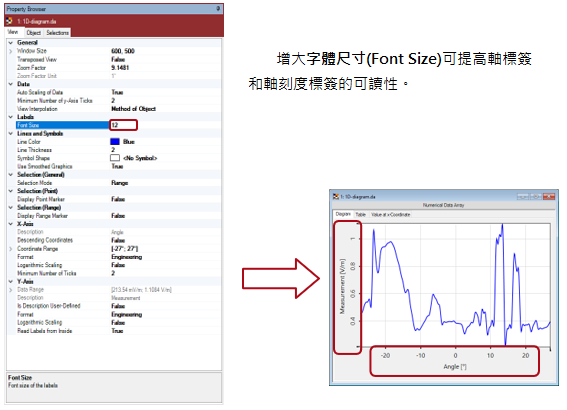
Task: Collapse the Lines and Symbols section
Action: tap(11, 133)
